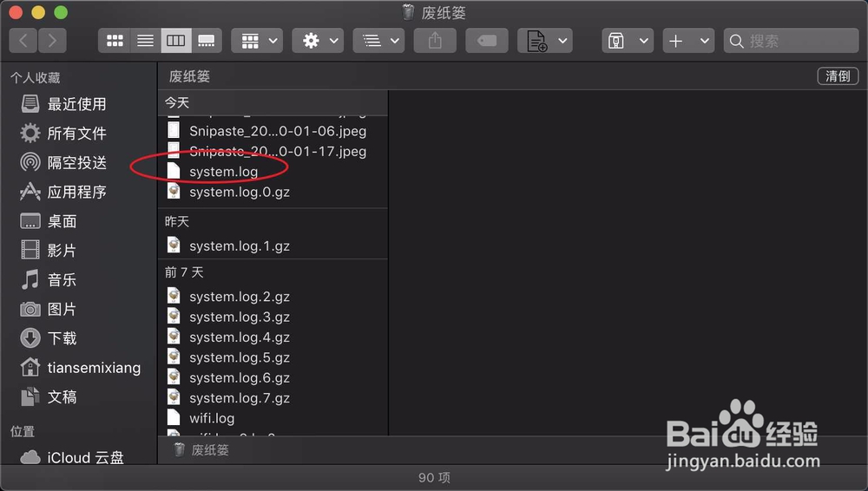Minimize window with the yellow button

pyautogui.click(x=38, y=12)
